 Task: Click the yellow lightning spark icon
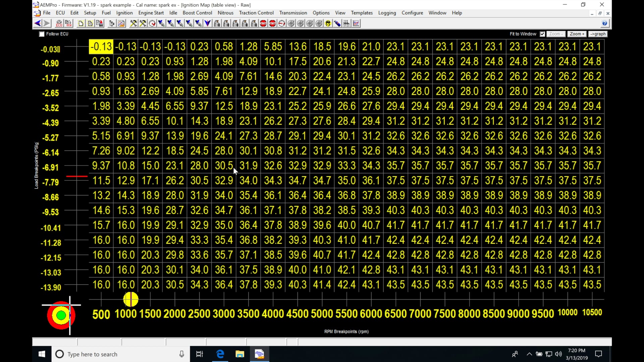[x=328, y=23]
